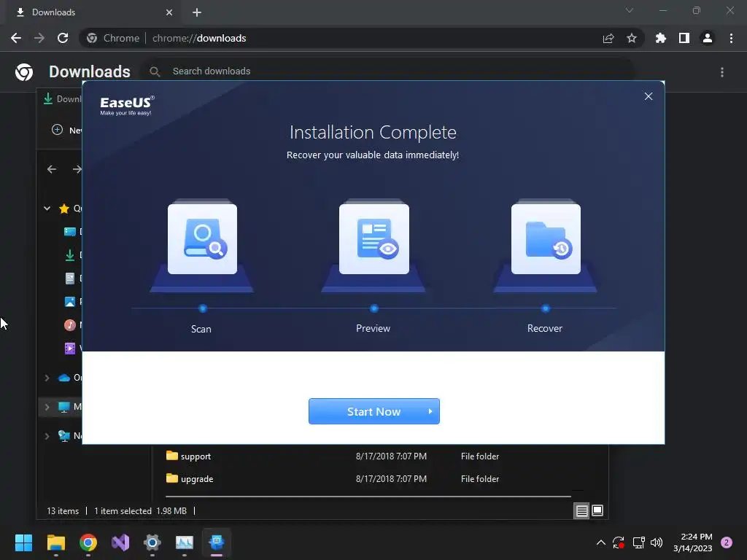Viewport: 747px width, 560px height.
Task: Select Pictures in Quick access
Action: [x=71, y=301]
